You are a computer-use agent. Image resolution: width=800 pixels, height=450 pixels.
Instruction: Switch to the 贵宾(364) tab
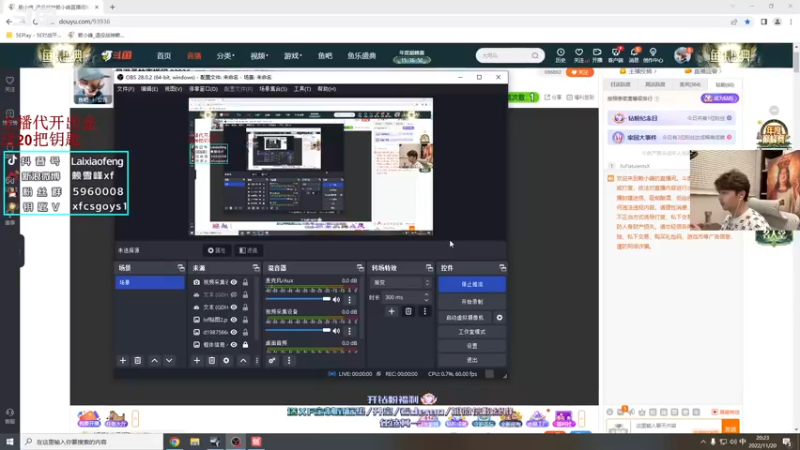[x=690, y=84]
